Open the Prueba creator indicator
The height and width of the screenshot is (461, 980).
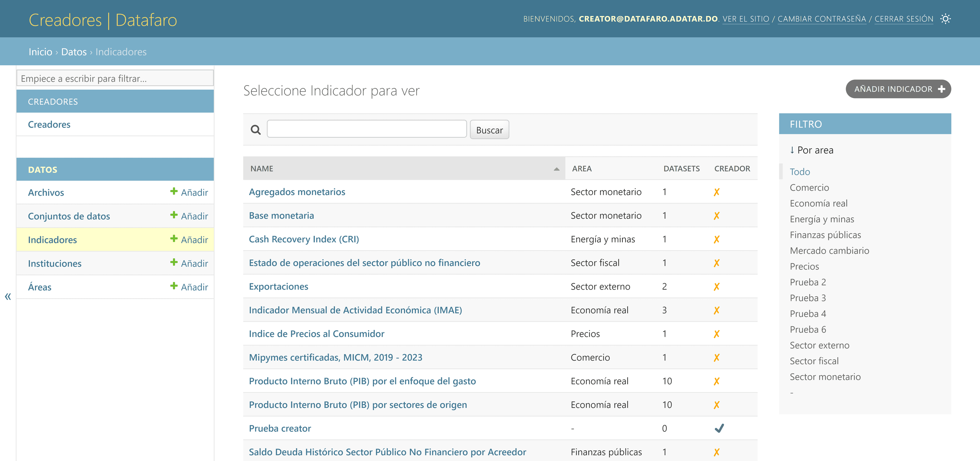(x=280, y=428)
